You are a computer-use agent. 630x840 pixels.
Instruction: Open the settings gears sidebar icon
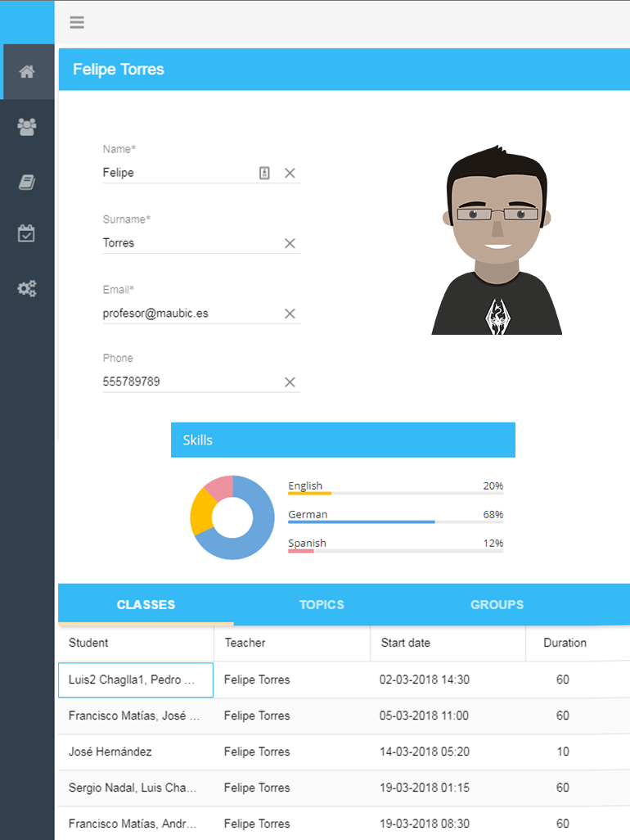pyautogui.click(x=27, y=288)
